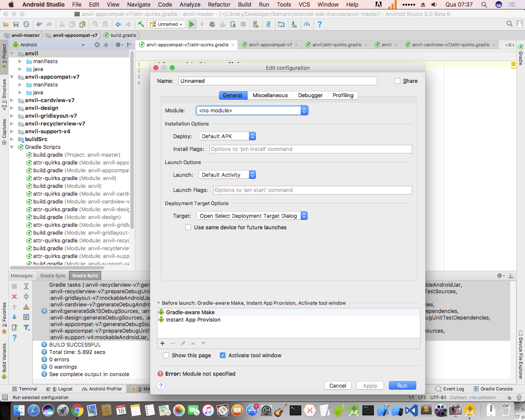Click the search magnifier at the toolbar's right
The width and height of the screenshot is (525, 420).
click(x=509, y=24)
